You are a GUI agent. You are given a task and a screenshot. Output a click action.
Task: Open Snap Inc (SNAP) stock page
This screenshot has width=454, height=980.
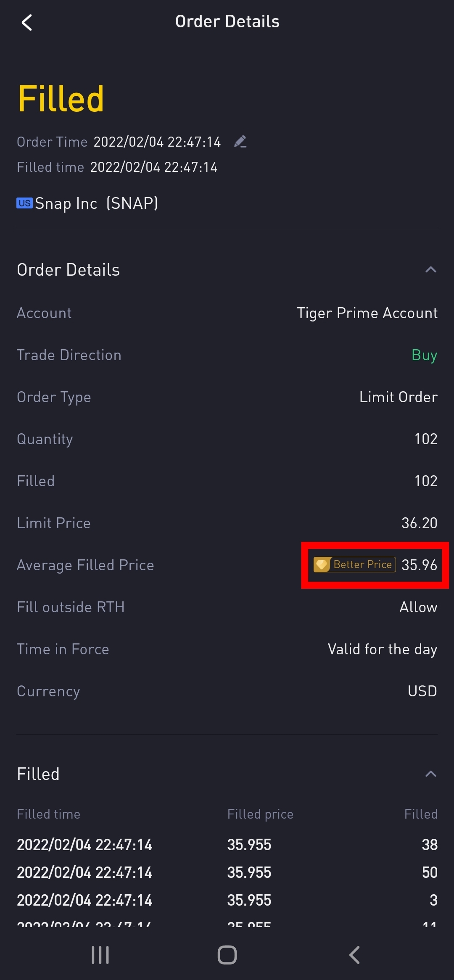pos(96,203)
